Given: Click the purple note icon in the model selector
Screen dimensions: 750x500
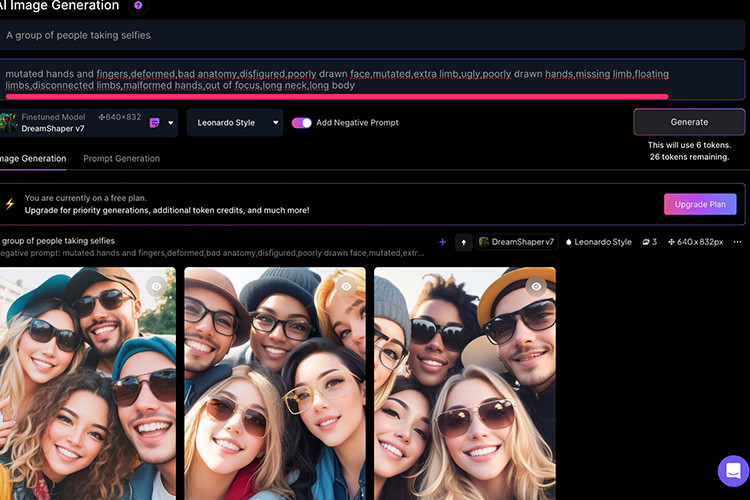Looking at the screenshot, I should click(x=154, y=123).
